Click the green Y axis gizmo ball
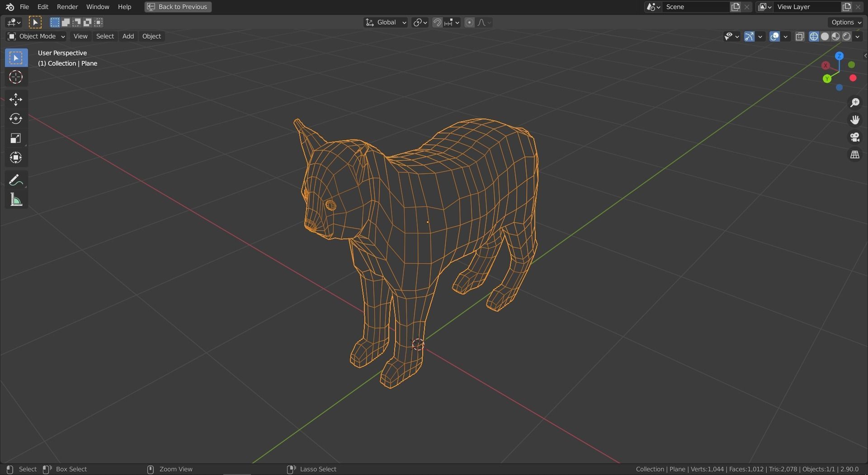 (827, 79)
